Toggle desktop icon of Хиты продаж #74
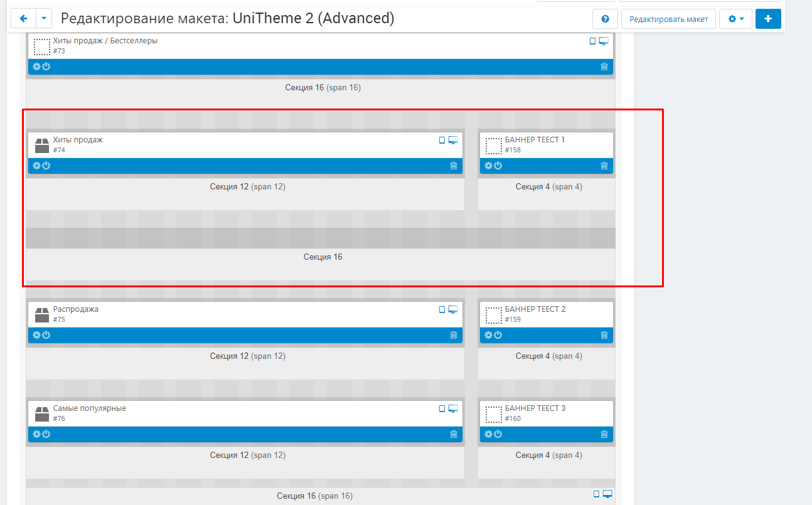Screen dimensions: 812x505 click(453, 140)
